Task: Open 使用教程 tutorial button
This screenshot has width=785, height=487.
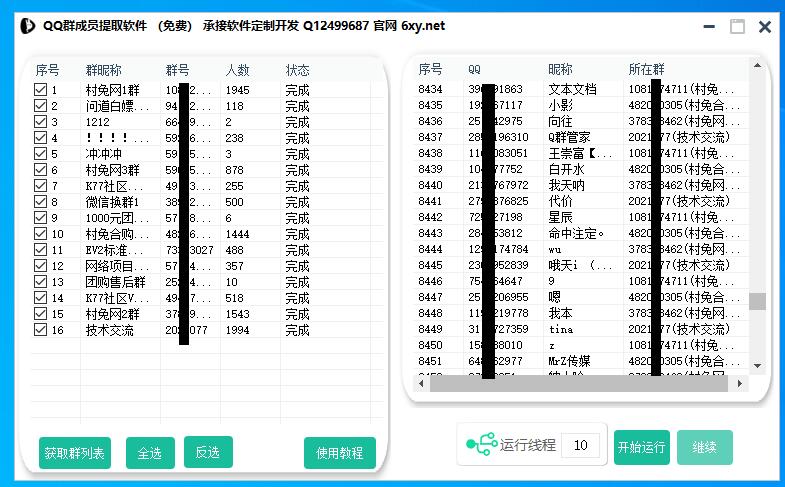Action: (x=340, y=453)
